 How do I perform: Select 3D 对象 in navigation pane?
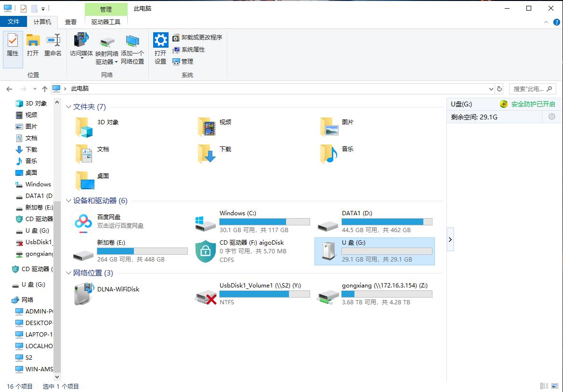[x=31, y=104]
